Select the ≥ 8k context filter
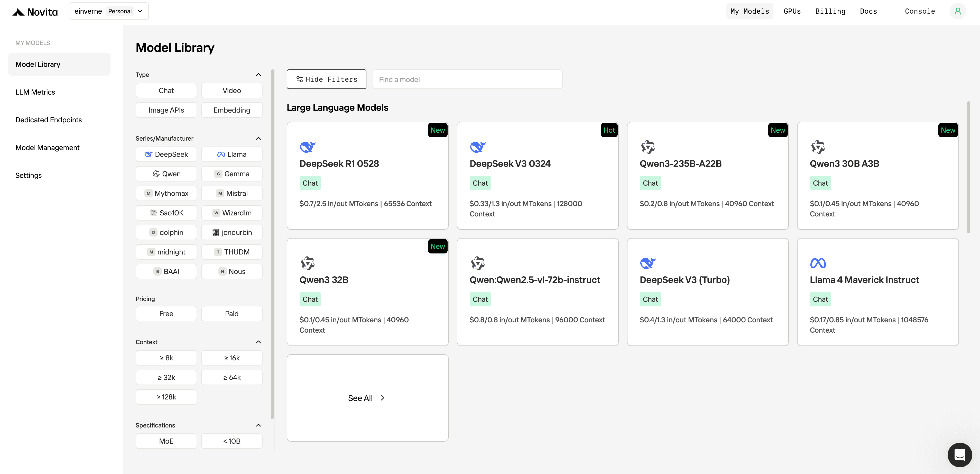The height and width of the screenshot is (474, 980). [x=166, y=358]
